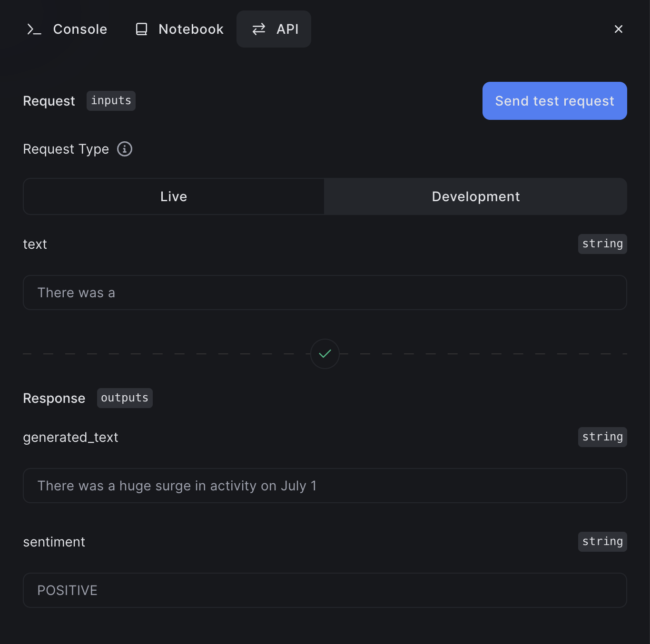Switch request type to Live
The image size is (650, 644).
(173, 196)
